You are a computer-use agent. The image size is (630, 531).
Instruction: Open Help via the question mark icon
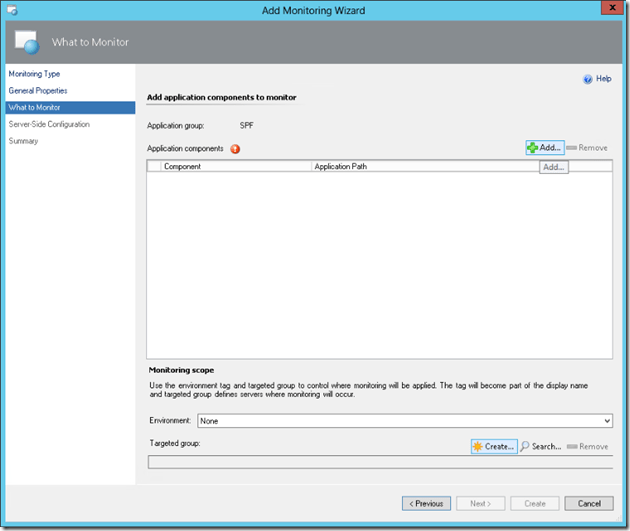pos(588,79)
